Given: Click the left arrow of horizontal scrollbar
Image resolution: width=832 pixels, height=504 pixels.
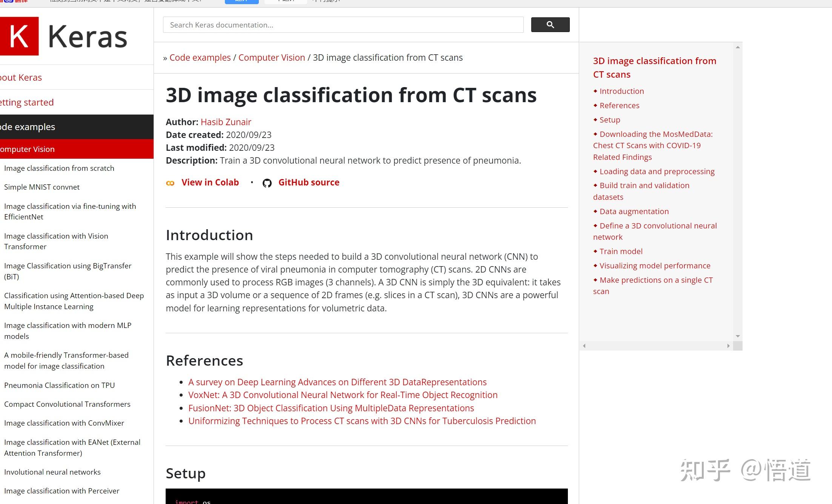Looking at the screenshot, I should (584, 346).
